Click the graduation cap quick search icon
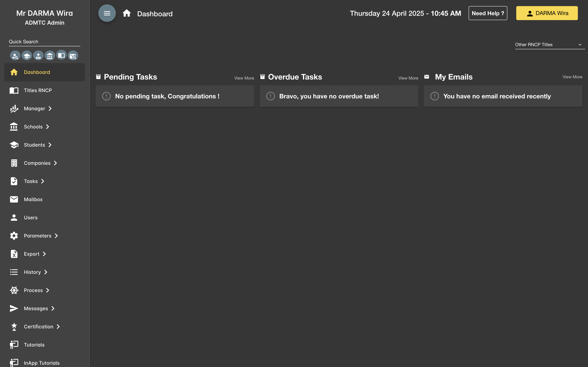This screenshot has width=588, height=367. click(27, 56)
